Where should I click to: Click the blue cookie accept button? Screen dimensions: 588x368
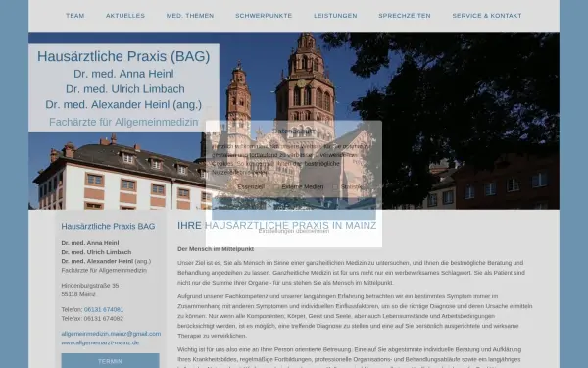[x=294, y=209]
